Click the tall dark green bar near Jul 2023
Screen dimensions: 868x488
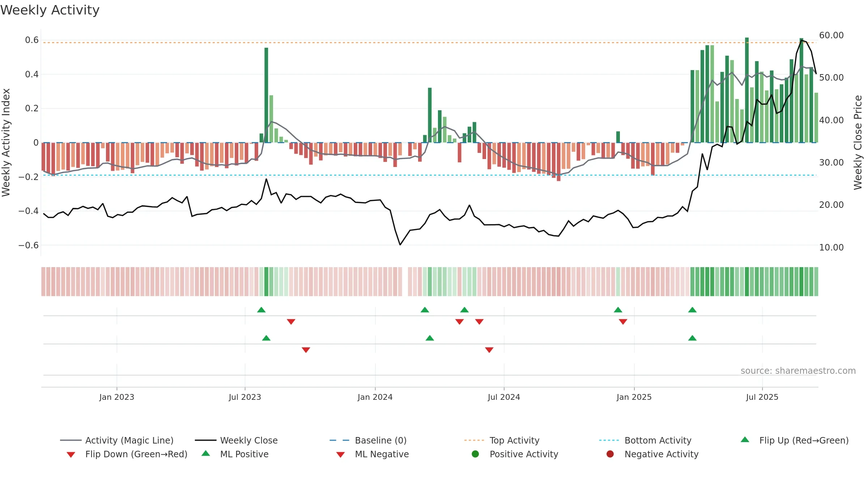[x=266, y=95]
